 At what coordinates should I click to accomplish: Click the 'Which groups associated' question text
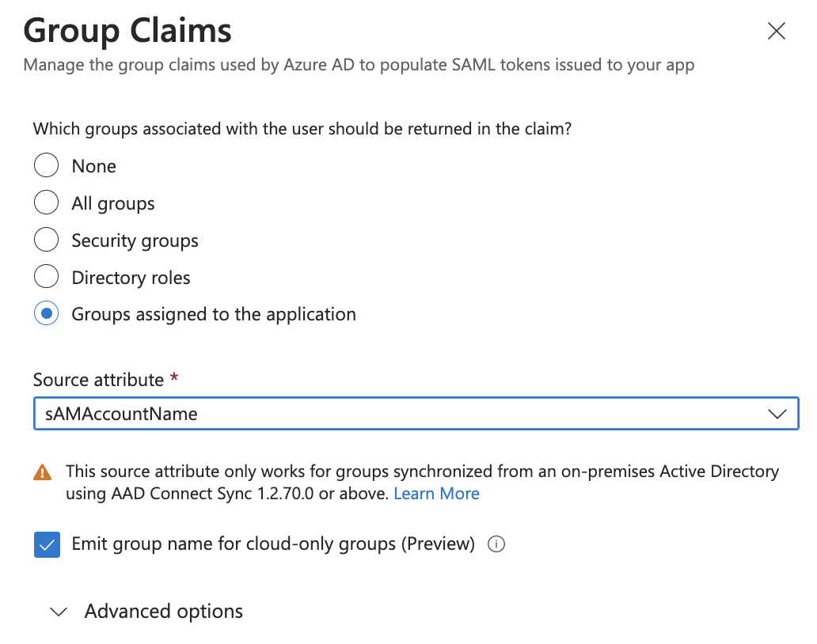click(302, 128)
